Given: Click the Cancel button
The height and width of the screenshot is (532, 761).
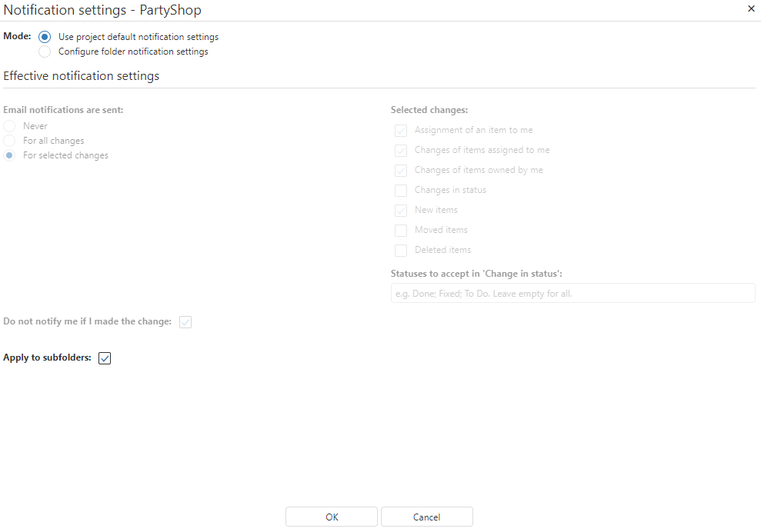Looking at the screenshot, I should [x=426, y=517].
